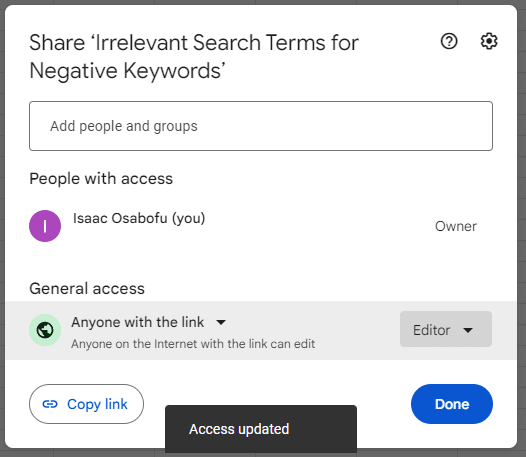Click the Owner role label
This screenshot has height=457, width=526.
pyautogui.click(x=456, y=226)
